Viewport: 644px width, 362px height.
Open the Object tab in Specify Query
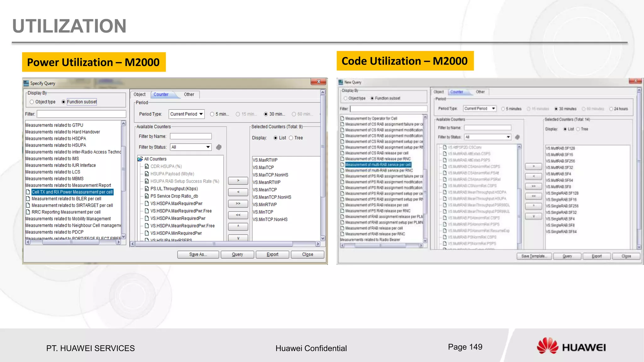point(139,95)
